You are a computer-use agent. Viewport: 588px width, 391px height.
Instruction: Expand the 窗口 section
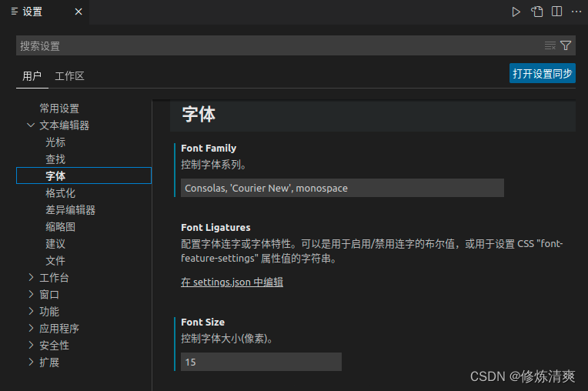pyautogui.click(x=31, y=294)
